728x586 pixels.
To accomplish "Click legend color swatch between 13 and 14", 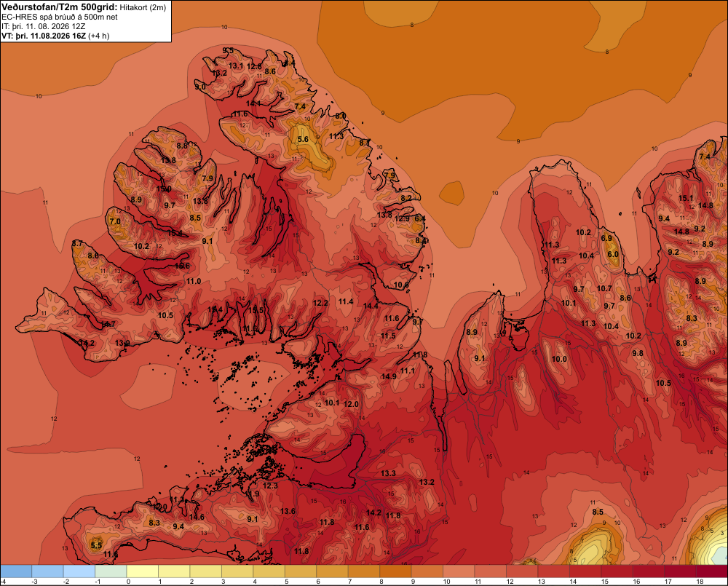I will [x=553, y=571].
